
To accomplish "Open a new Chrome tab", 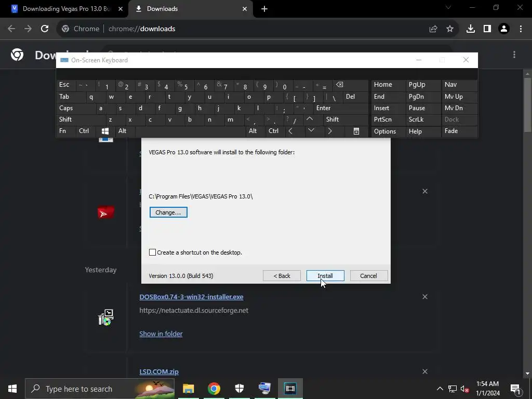I will point(264,9).
